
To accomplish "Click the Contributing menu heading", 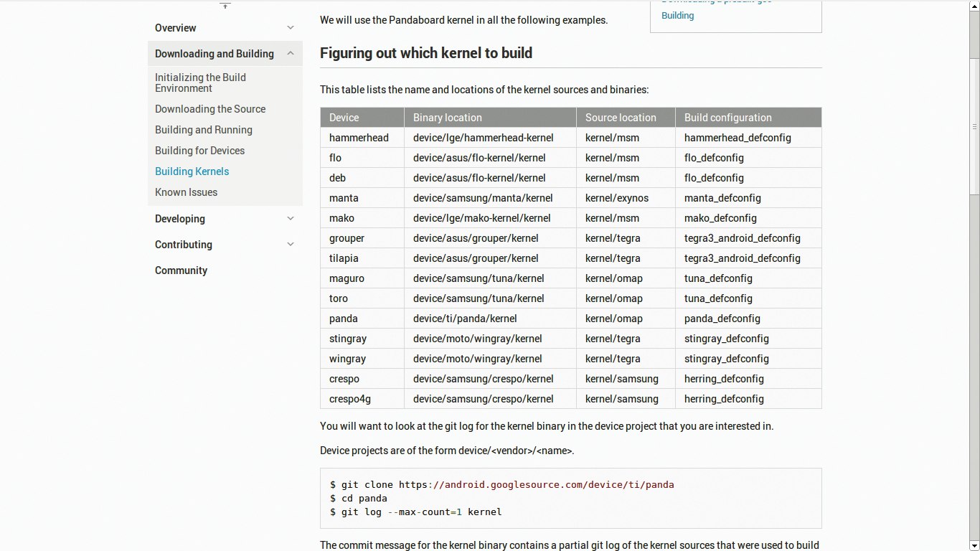I will [x=184, y=245].
